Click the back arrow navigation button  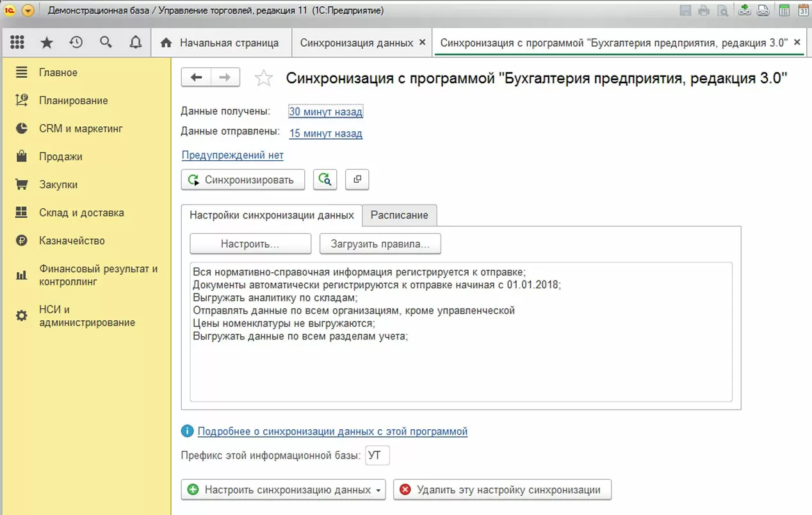click(x=197, y=78)
